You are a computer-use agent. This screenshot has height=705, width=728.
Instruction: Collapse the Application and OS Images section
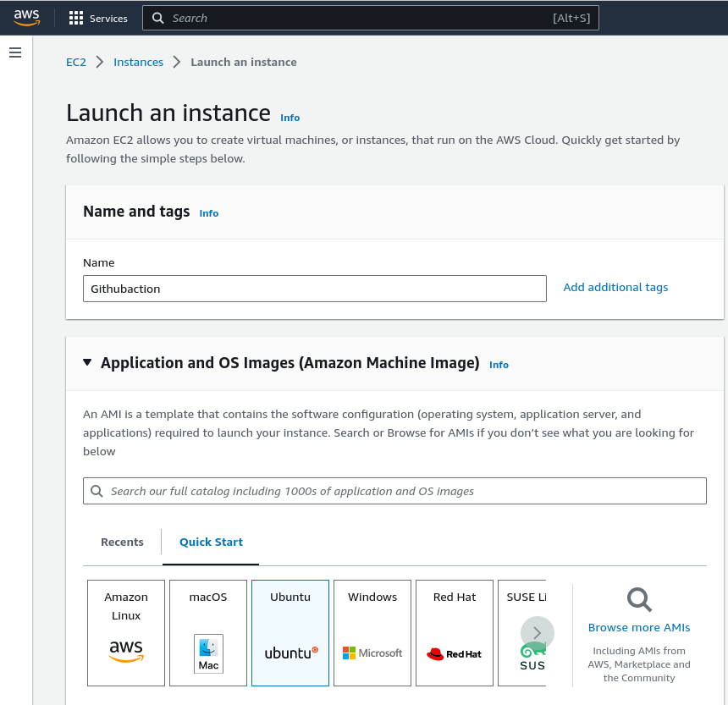point(87,362)
